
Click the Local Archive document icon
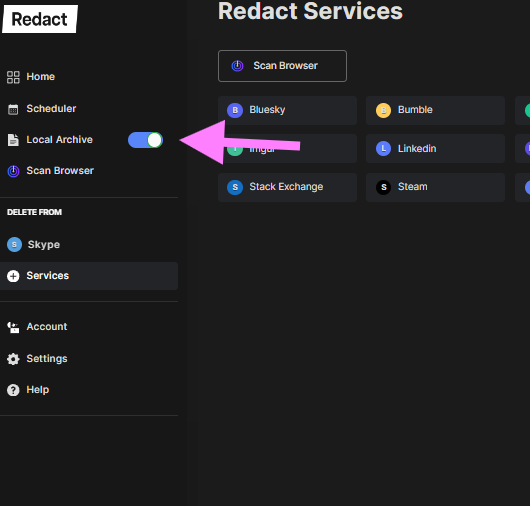[13, 140]
